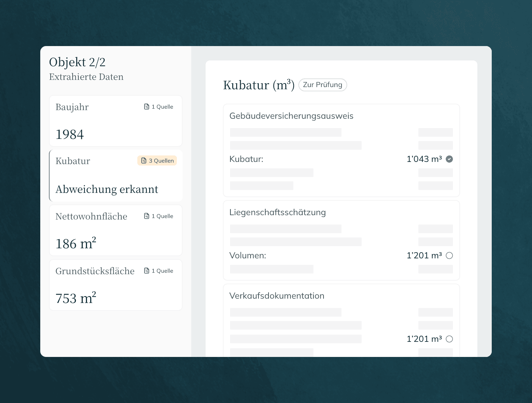Select the checked 1'043 m³ Kubatur radio

pyautogui.click(x=449, y=159)
